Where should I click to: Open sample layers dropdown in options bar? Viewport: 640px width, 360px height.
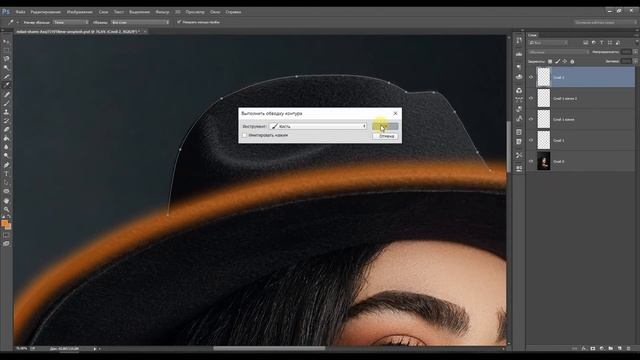tap(140, 22)
